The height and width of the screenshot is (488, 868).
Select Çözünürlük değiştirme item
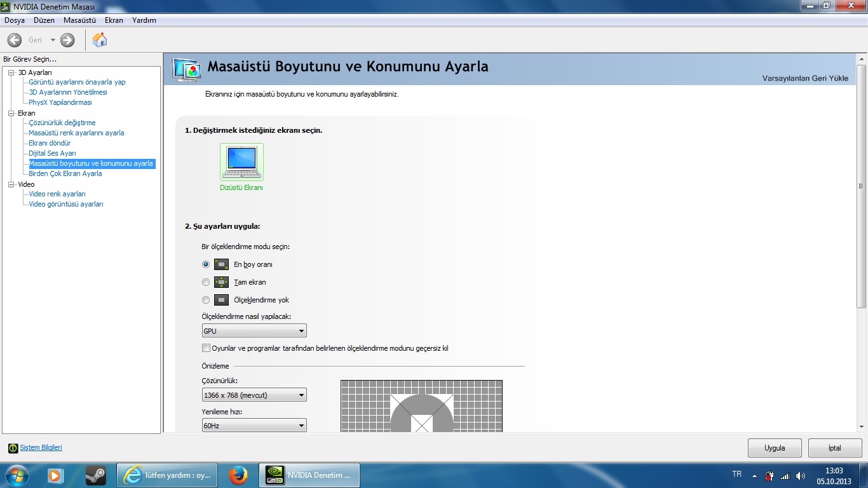point(62,123)
